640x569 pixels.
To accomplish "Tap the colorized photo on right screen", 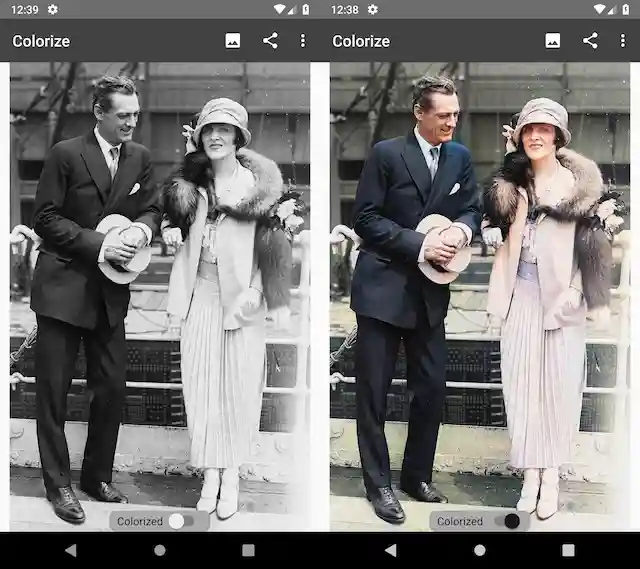I will (480, 296).
